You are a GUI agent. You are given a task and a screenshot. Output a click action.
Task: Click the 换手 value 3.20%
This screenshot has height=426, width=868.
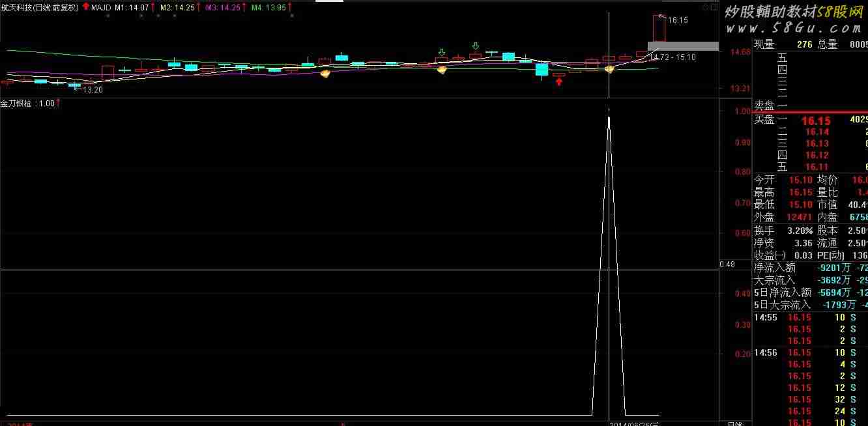coord(800,231)
